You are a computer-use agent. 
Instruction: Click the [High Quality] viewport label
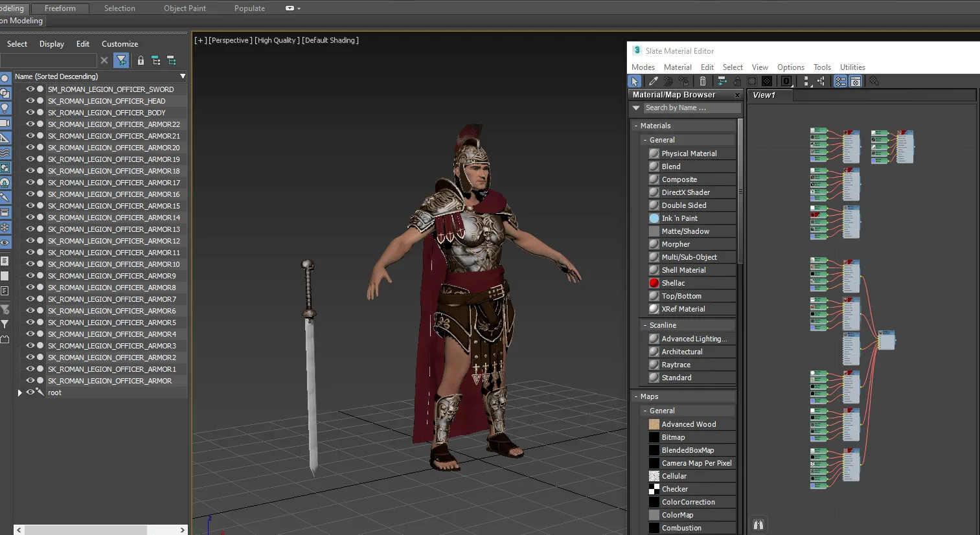[277, 40]
